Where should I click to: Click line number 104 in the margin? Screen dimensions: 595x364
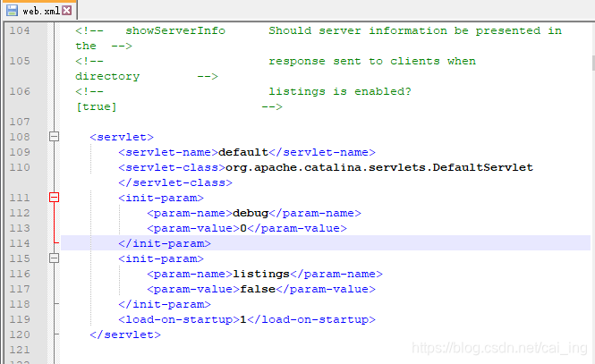click(20, 30)
